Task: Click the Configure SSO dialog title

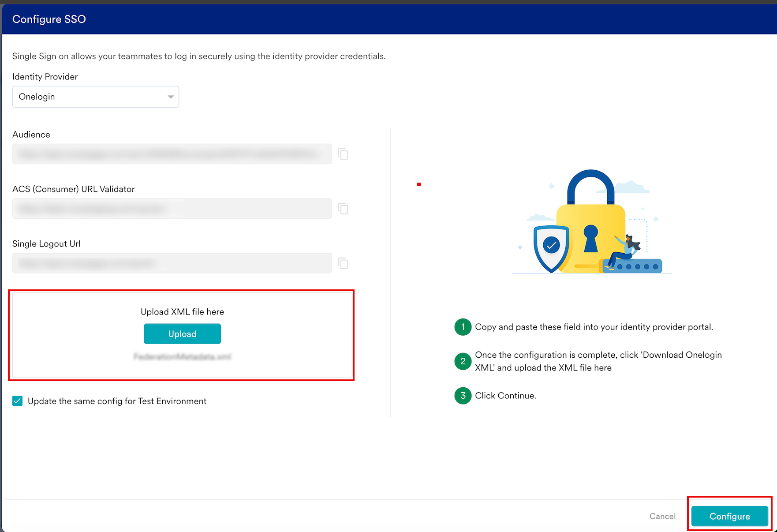Action: [x=49, y=19]
